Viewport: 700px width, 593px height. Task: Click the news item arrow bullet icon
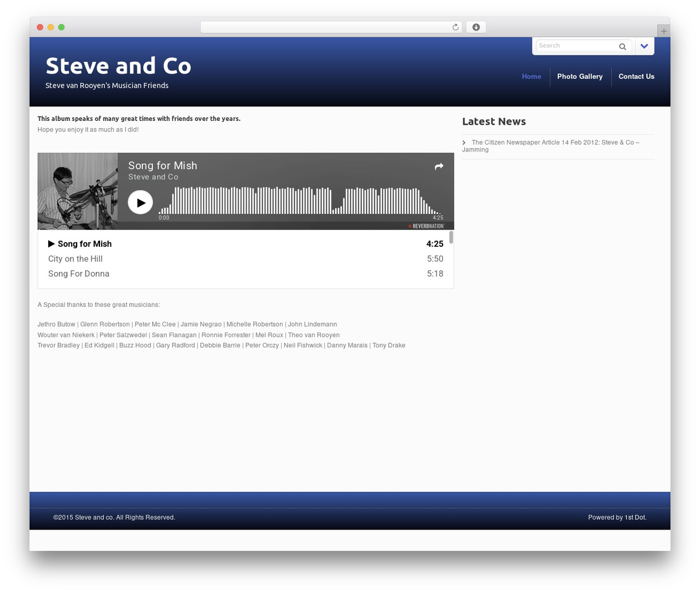pos(464,142)
